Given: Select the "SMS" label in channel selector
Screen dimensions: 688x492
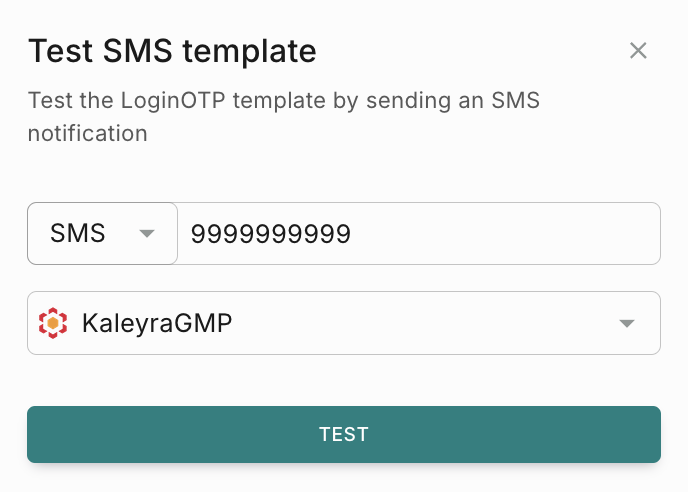Looking at the screenshot, I should click(x=78, y=234).
